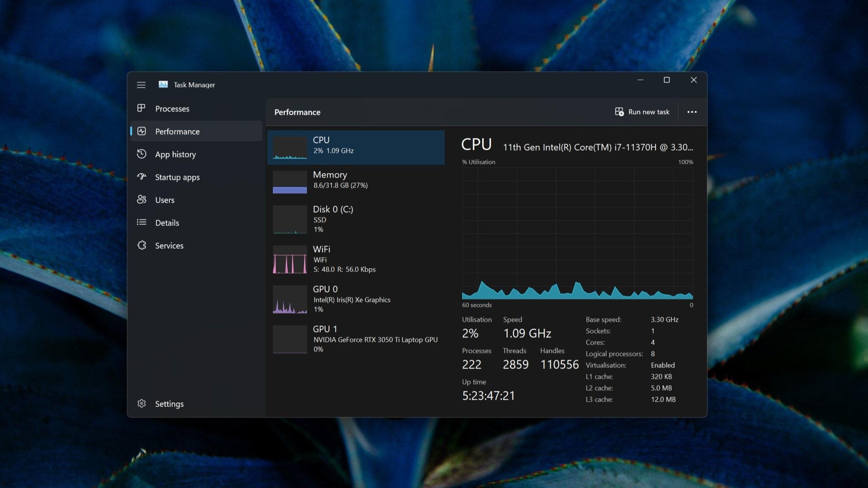The image size is (868, 488).
Task: Open the Processes page
Action: point(172,108)
